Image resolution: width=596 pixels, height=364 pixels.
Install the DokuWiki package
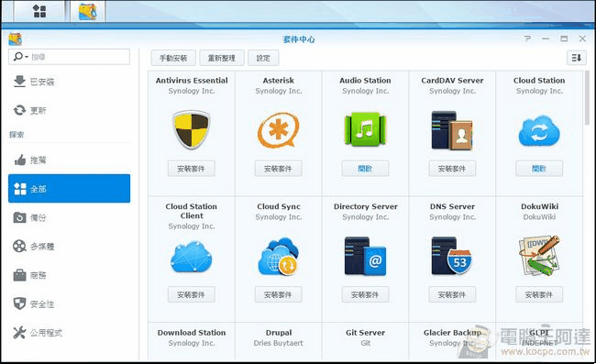[x=539, y=294]
